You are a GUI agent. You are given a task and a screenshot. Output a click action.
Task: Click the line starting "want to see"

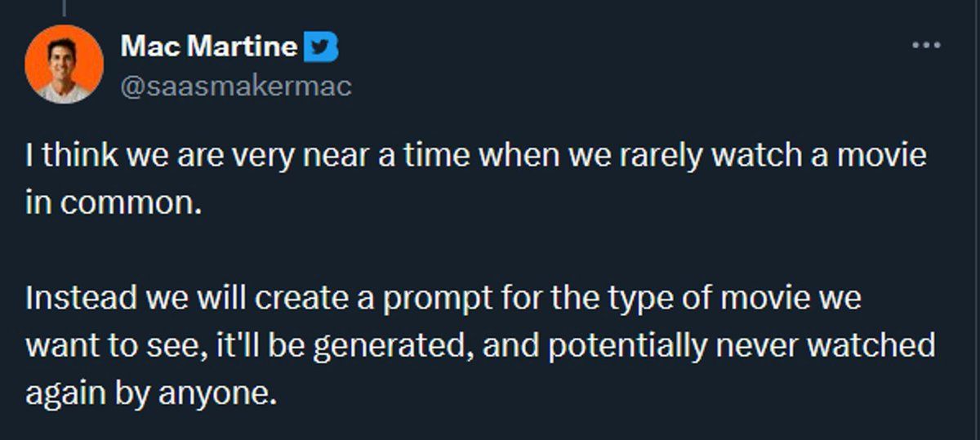(x=480, y=346)
